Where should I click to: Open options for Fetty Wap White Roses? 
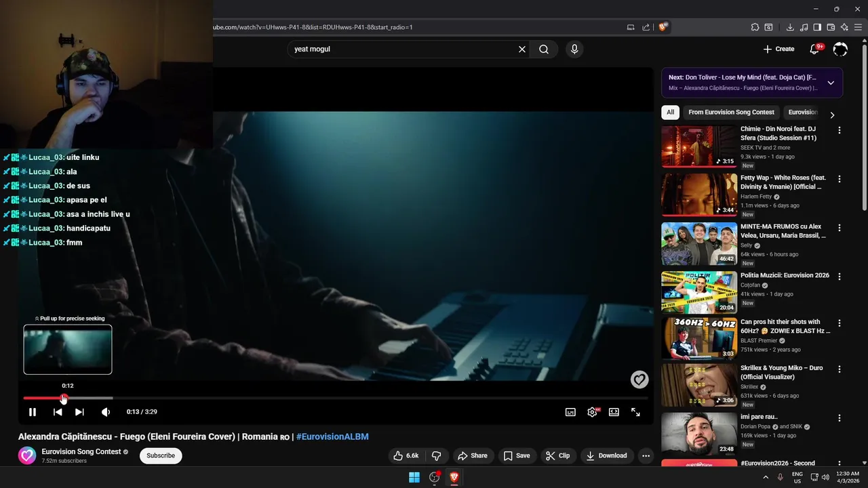click(840, 179)
